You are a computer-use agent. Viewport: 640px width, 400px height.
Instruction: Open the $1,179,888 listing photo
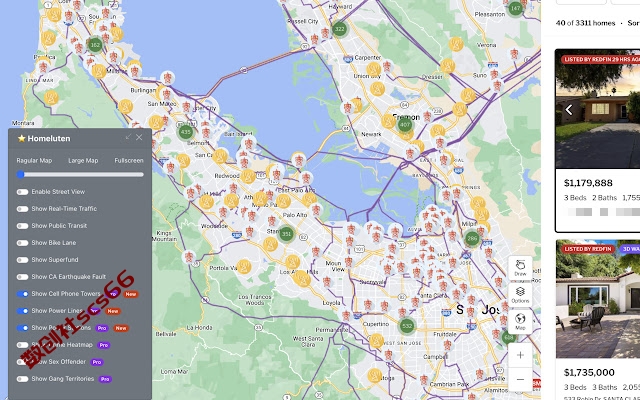tap(598, 109)
